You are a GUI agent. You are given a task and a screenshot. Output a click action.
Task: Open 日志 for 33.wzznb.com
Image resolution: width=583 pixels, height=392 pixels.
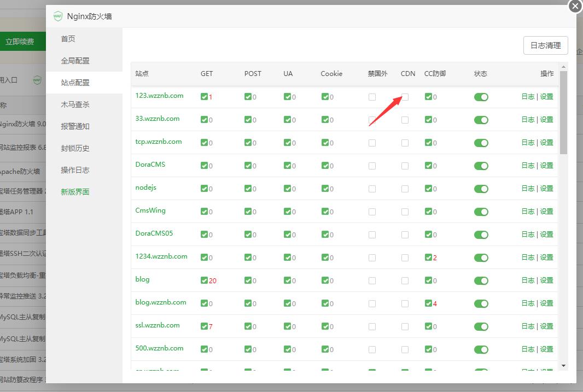click(x=528, y=120)
